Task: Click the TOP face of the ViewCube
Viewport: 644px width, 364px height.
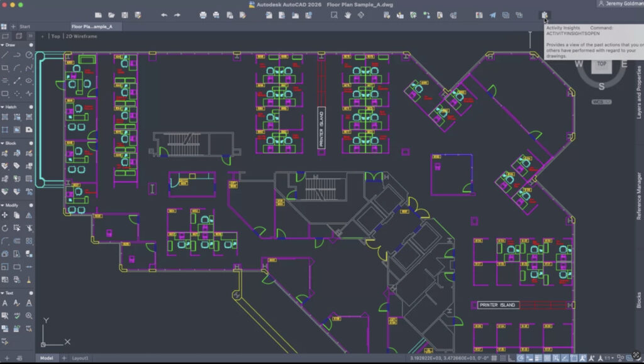Action: [x=601, y=64]
